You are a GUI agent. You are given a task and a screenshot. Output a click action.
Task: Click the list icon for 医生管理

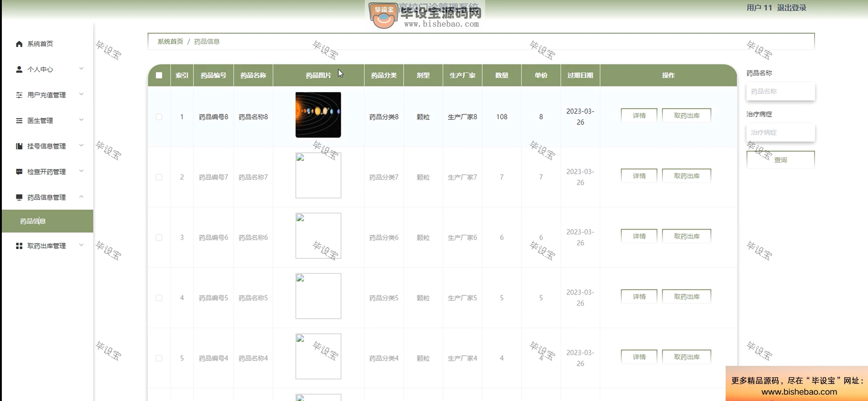[x=19, y=121]
